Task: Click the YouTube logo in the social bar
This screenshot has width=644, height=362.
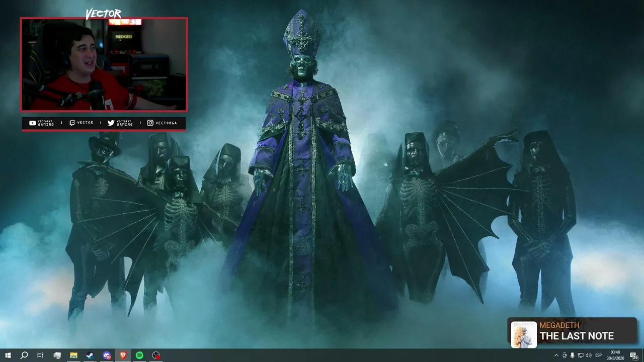Action: point(33,123)
